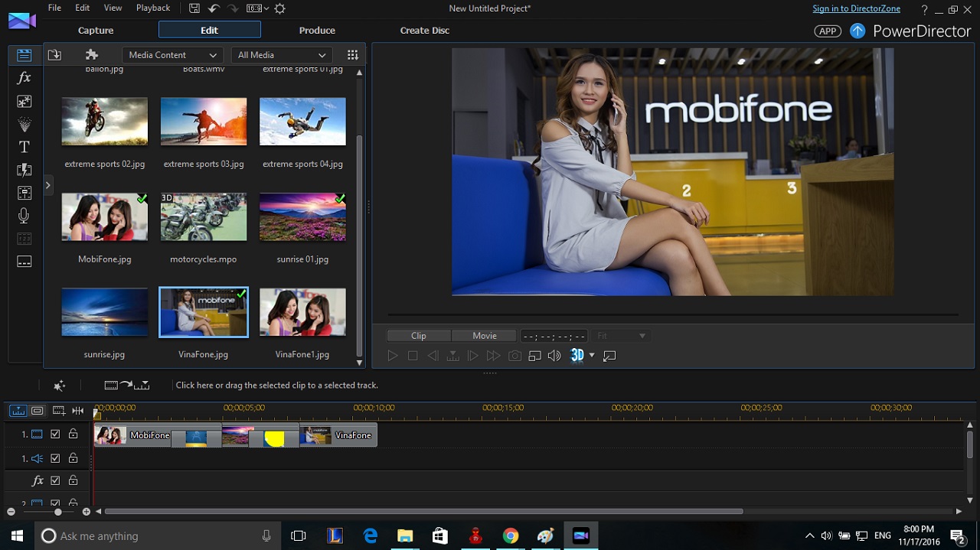The height and width of the screenshot is (550, 980).
Task: Expand the explorer view side arrow
Action: tap(47, 185)
